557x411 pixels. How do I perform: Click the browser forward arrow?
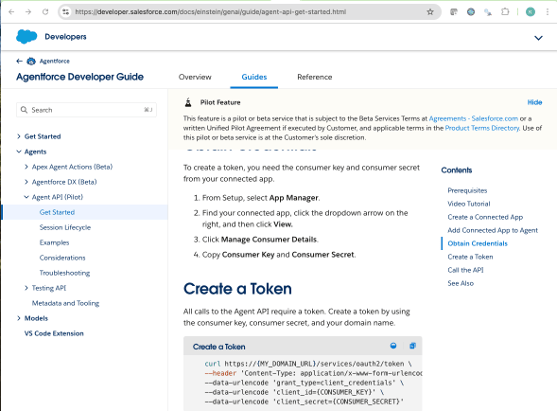tap(28, 12)
